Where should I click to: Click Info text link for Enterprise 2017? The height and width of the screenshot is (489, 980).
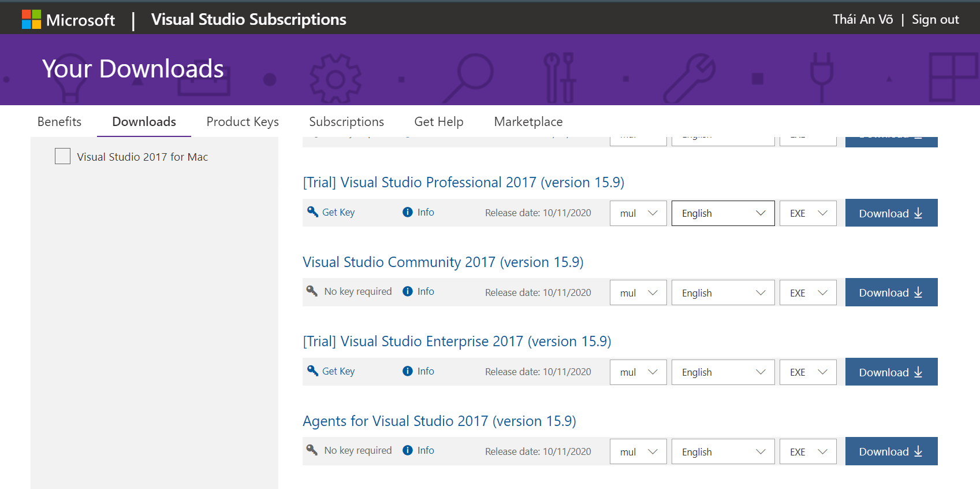(x=426, y=371)
